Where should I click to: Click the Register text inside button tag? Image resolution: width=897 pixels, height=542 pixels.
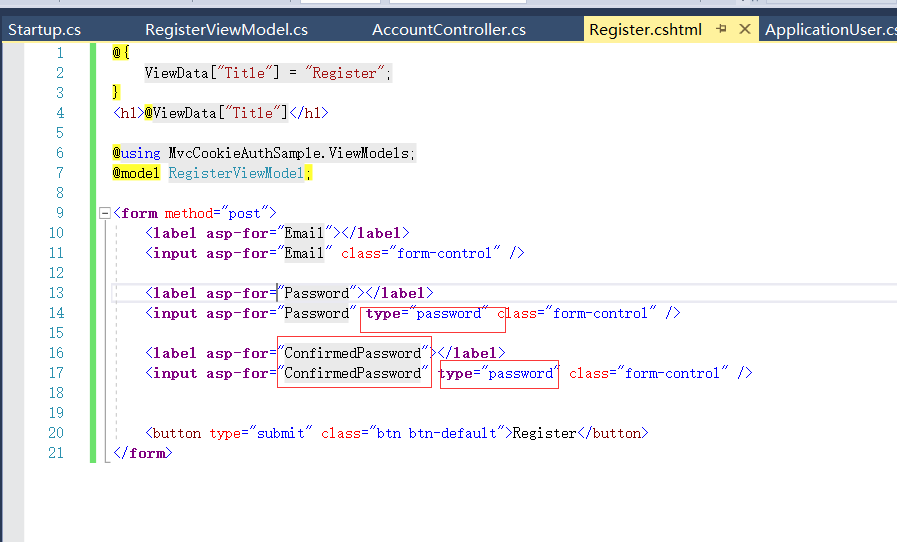[x=544, y=434]
